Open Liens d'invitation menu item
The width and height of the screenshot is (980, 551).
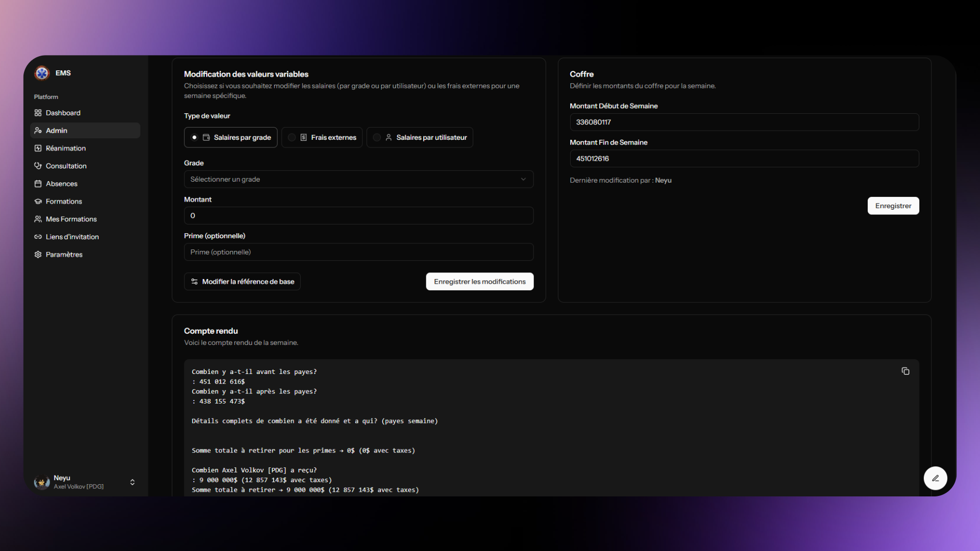coord(72,237)
